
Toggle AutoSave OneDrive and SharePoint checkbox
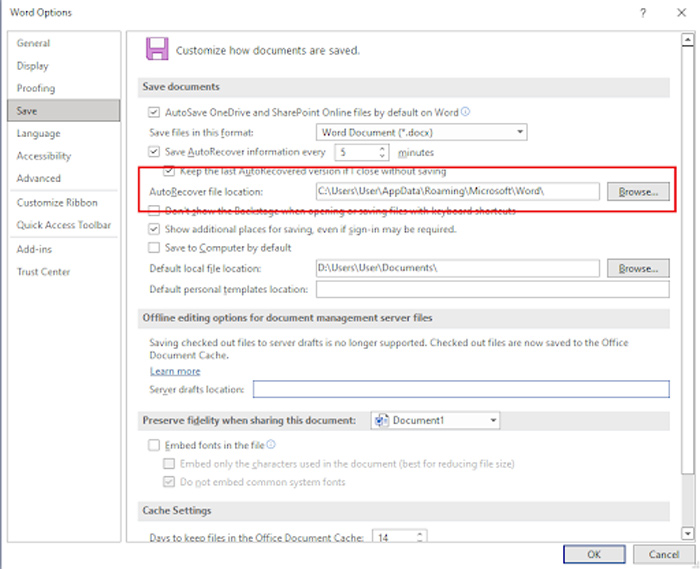tap(154, 112)
